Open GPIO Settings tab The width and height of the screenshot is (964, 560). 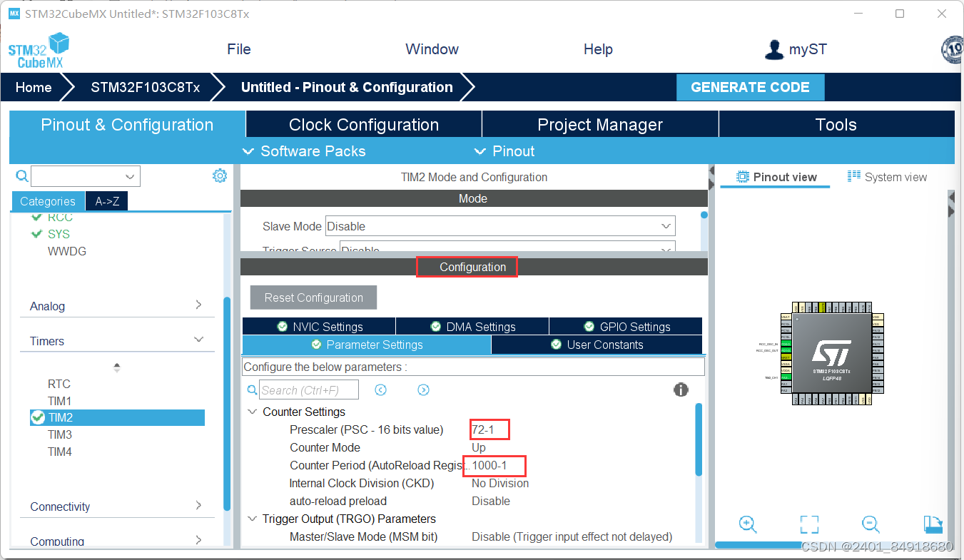coord(626,326)
